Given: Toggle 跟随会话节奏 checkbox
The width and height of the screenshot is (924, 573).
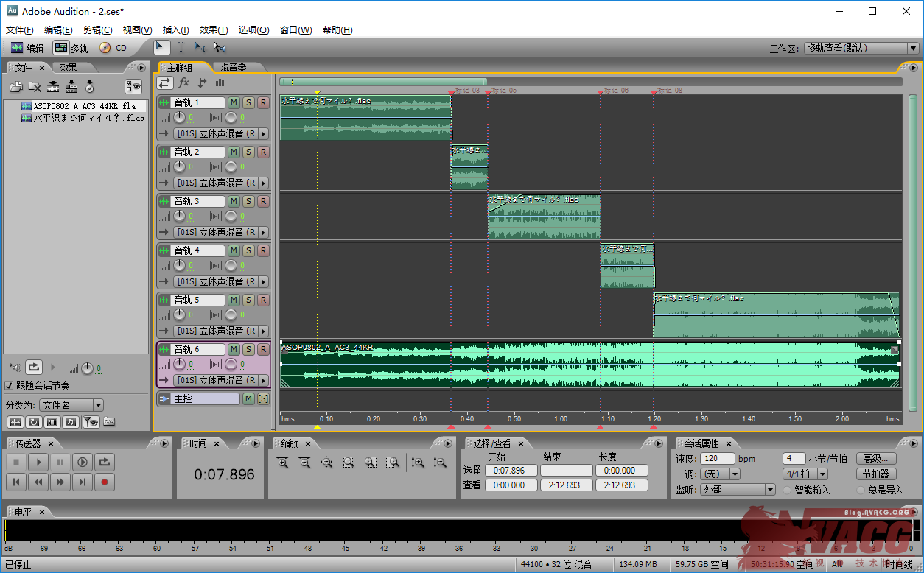Looking at the screenshot, I should click(9, 385).
